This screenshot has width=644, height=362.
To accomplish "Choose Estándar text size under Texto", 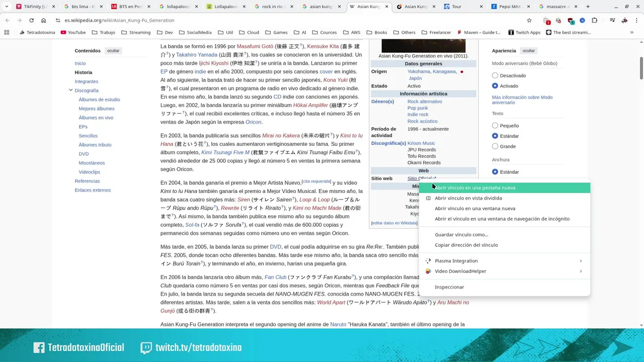I will pos(495,136).
